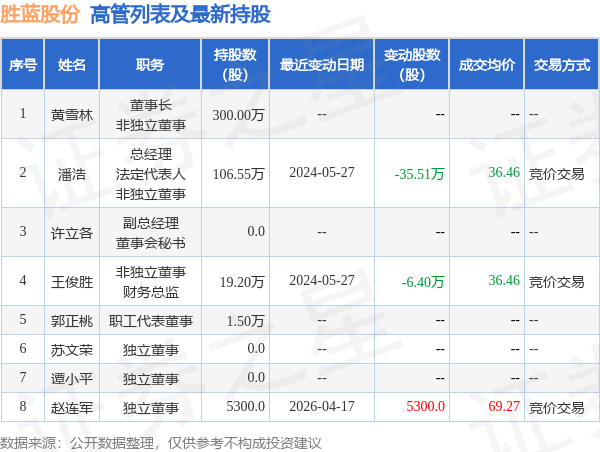Viewport: 600px width, 452px height.
Task: Select the 变动股数(股) column header
Action: coord(412,65)
